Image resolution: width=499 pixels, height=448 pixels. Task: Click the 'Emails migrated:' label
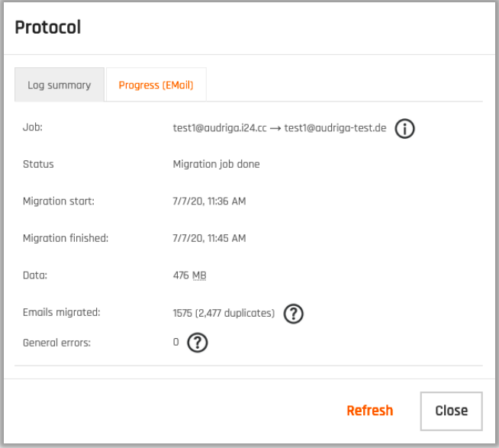62,312
